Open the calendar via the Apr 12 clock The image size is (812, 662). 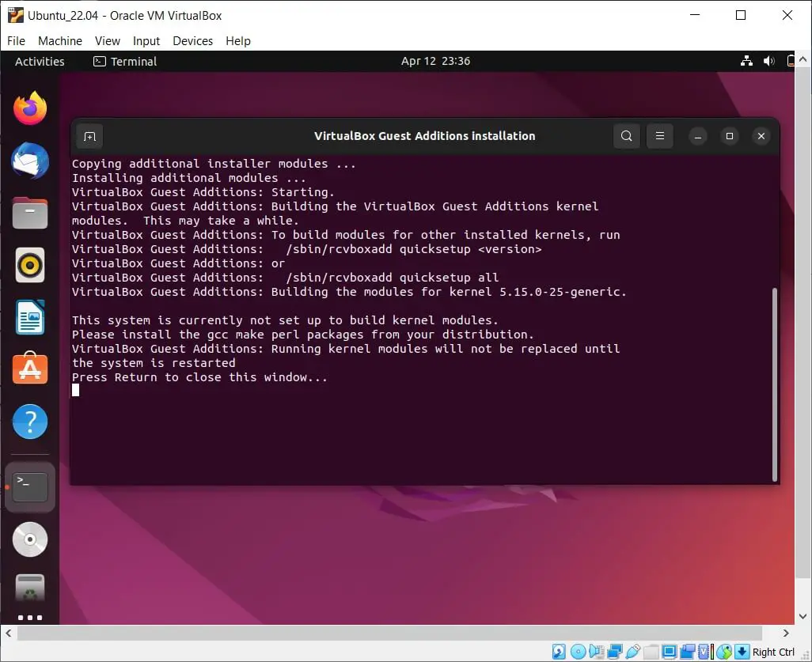pos(435,60)
